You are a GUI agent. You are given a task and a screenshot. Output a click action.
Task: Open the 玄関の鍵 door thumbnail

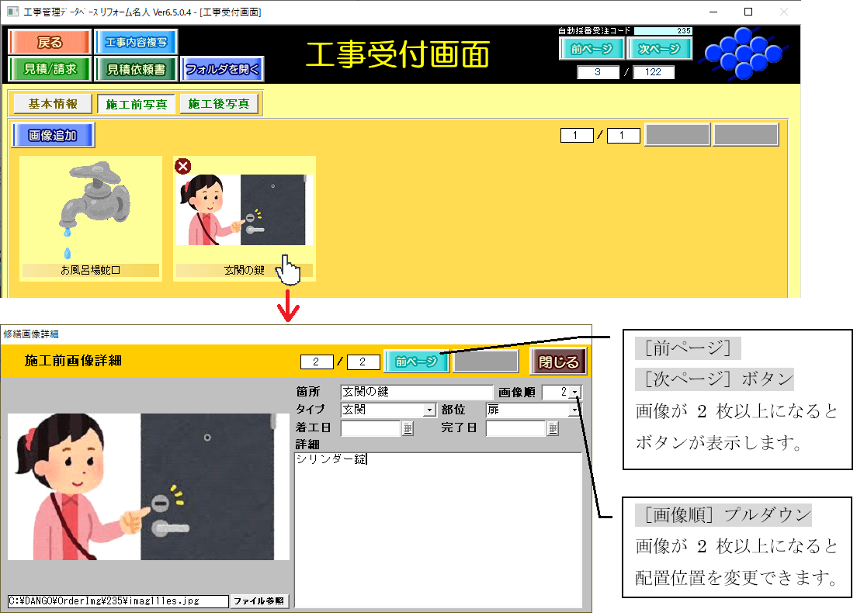tap(244, 209)
